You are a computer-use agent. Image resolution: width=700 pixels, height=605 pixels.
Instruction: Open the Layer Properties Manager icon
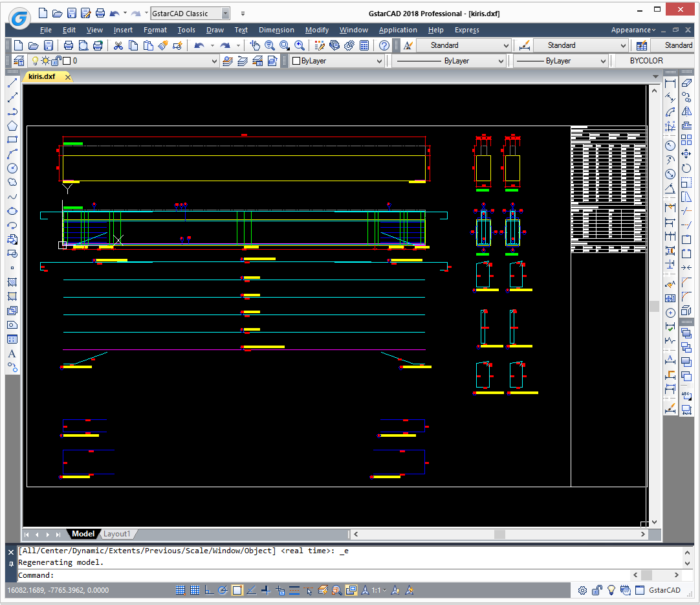tap(19, 61)
